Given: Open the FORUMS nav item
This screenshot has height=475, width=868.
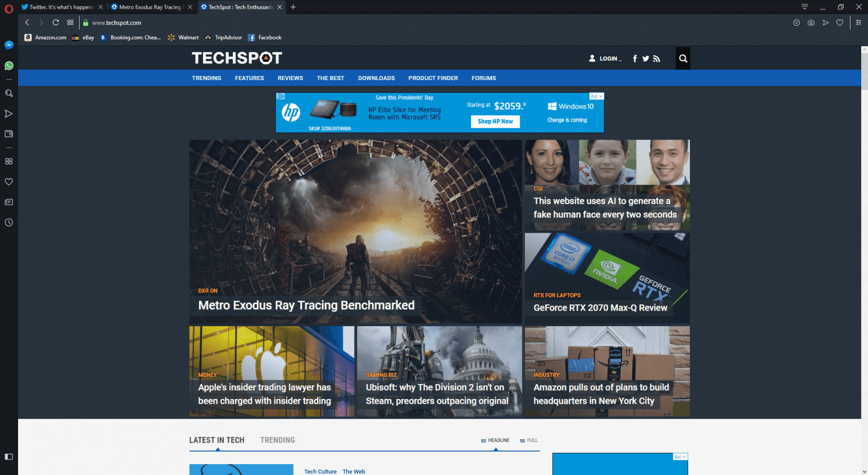Looking at the screenshot, I should pyautogui.click(x=484, y=78).
